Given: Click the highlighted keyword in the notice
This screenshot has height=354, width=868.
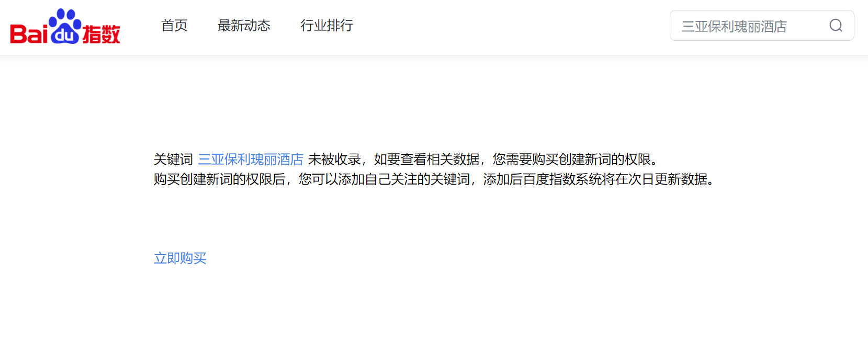Looking at the screenshot, I should [251, 159].
